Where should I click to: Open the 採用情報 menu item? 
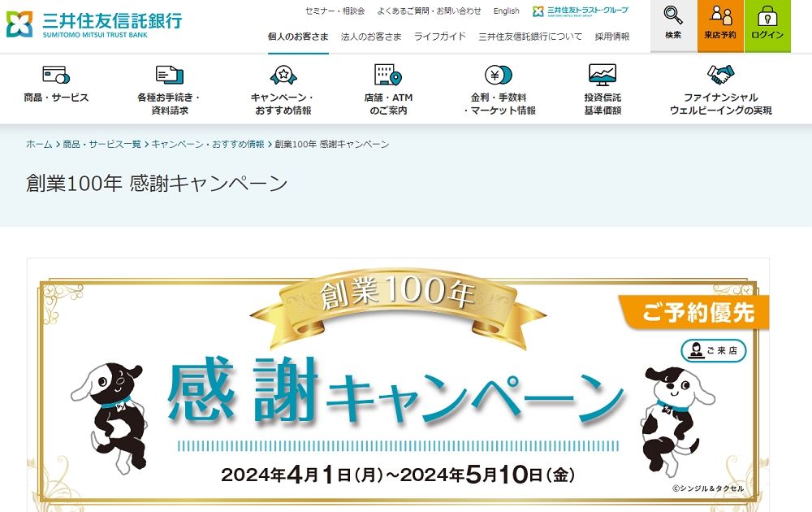click(612, 37)
